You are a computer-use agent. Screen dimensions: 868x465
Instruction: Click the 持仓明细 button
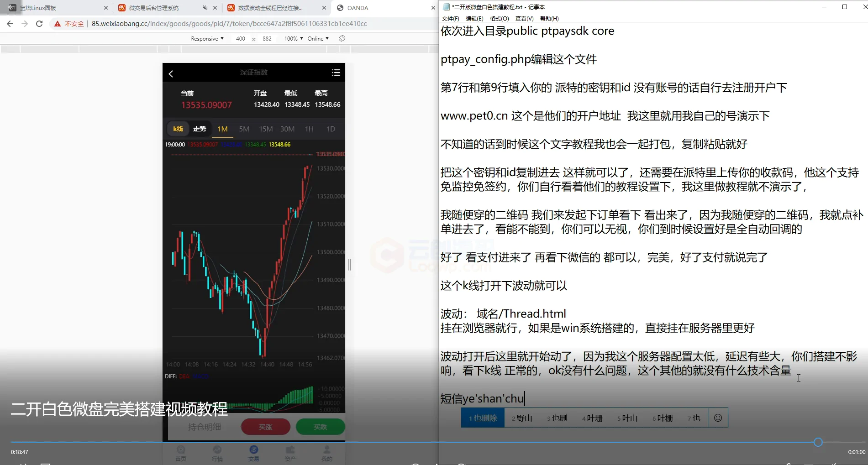[205, 427]
